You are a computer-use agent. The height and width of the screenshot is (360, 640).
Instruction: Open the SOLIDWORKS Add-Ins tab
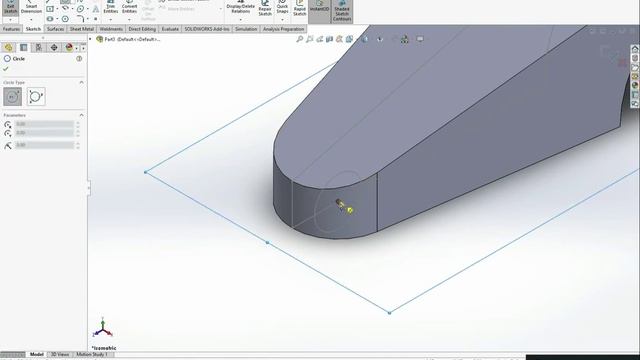(207, 29)
